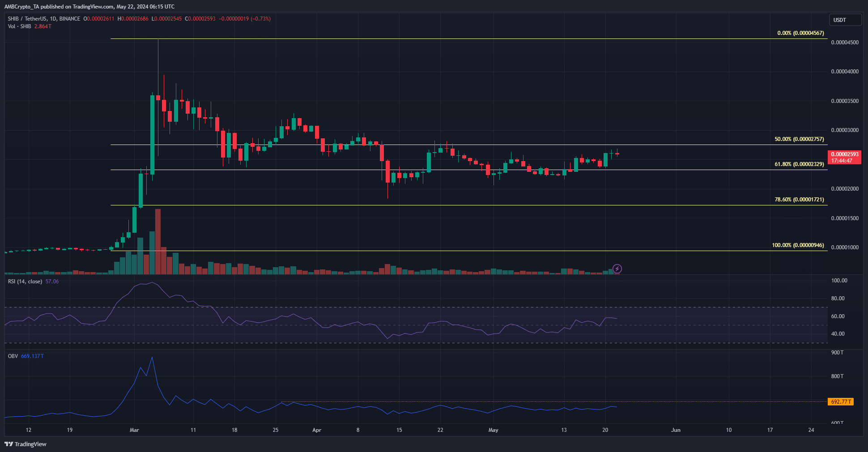Click the Mar label on time axis
Image resolution: width=868 pixels, height=452 pixels.
click(134, 430)
